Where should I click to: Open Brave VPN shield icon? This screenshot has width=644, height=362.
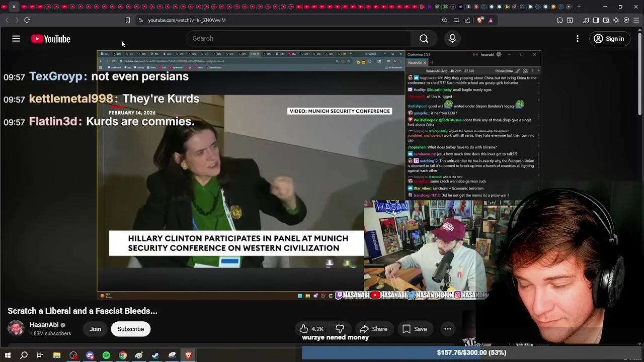tap(626, 20)
